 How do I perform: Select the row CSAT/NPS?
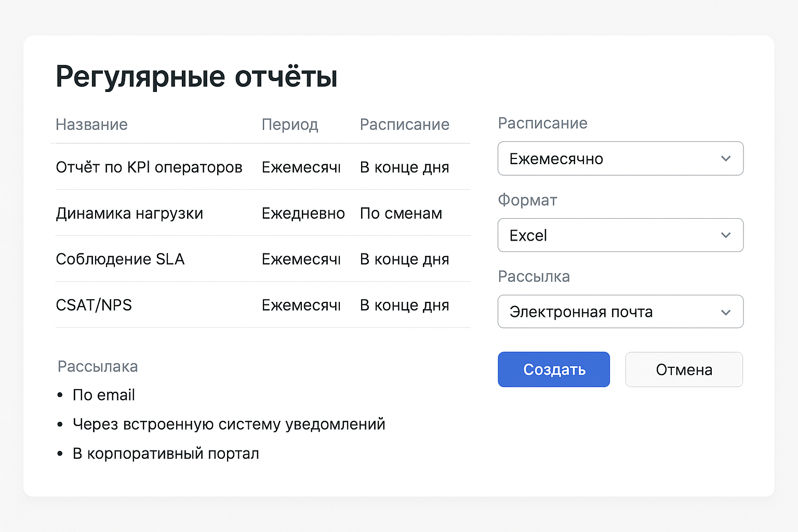click(x=263, y=305)
